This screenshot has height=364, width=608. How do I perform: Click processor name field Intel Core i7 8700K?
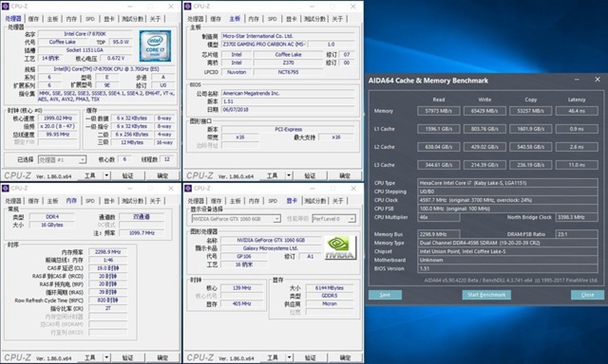coord(85,34)
